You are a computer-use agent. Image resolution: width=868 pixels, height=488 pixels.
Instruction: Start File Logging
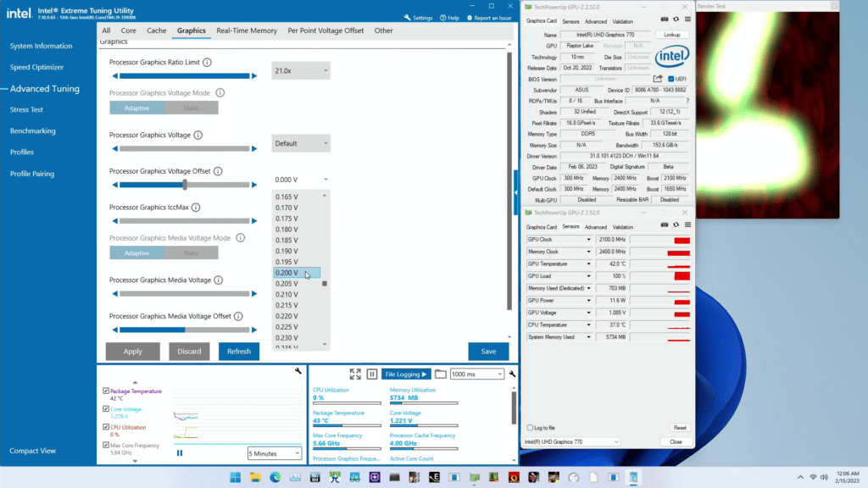[x=406, y=374]
